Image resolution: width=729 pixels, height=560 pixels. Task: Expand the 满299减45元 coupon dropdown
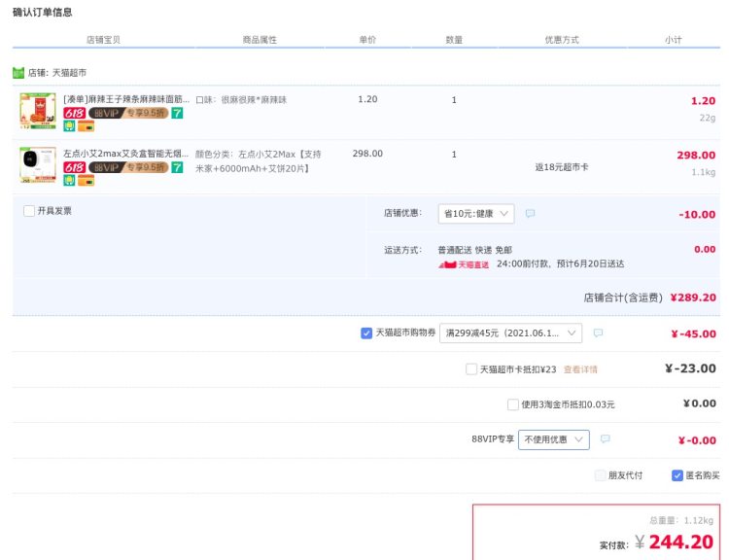click(510, 333)
